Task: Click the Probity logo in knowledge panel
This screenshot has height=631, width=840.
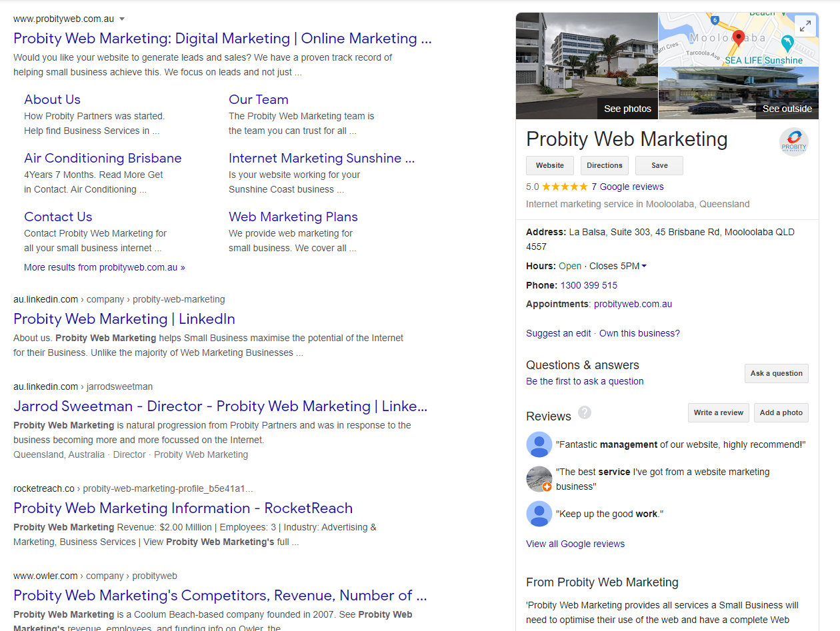Action: click(x=793, y=142)
